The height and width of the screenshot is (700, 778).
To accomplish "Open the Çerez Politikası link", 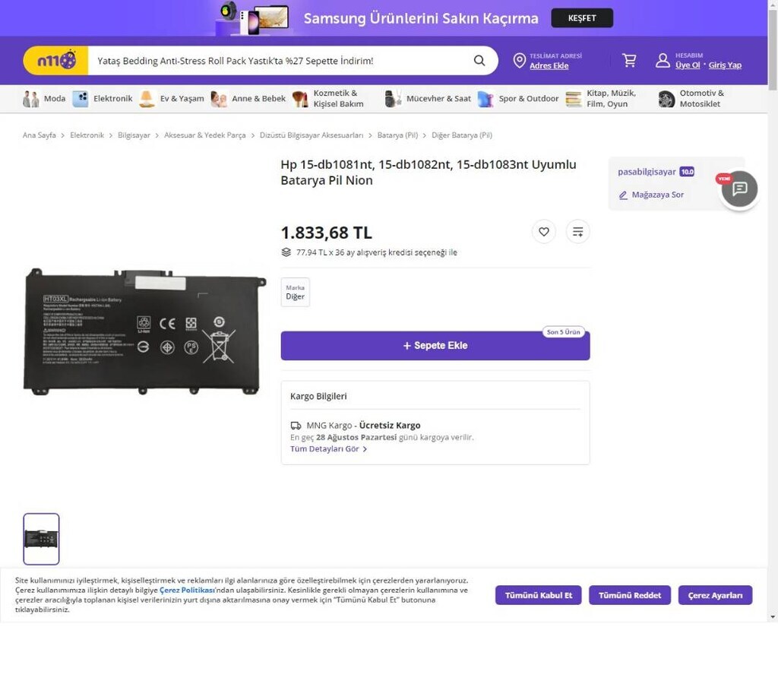I will click(187, 591).
